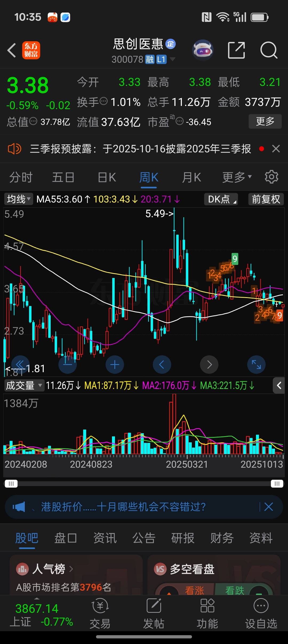This screenshot has height=644, width=288.
Task: Jump chart to earliest with double-left arrows
Action: coord(20,364)
